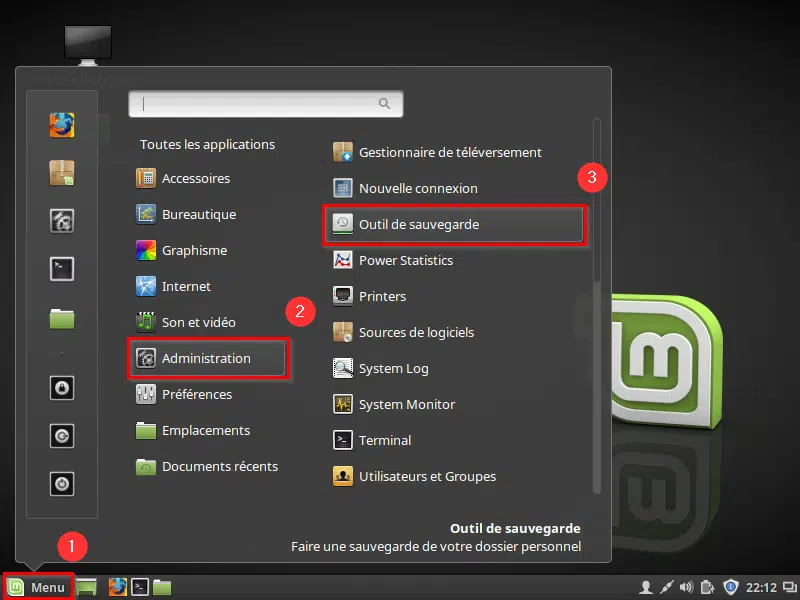Click the Menu button on the panel
The width and height of the screenshot is (800, 600).
click(x=38, y=587)
